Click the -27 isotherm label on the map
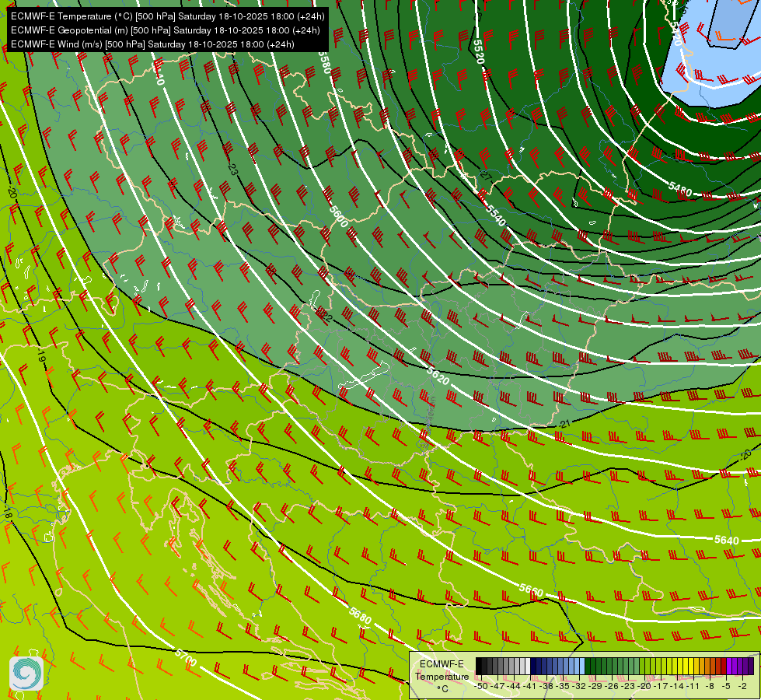Screen dimensions: 761x700 (x=484, y=177)
